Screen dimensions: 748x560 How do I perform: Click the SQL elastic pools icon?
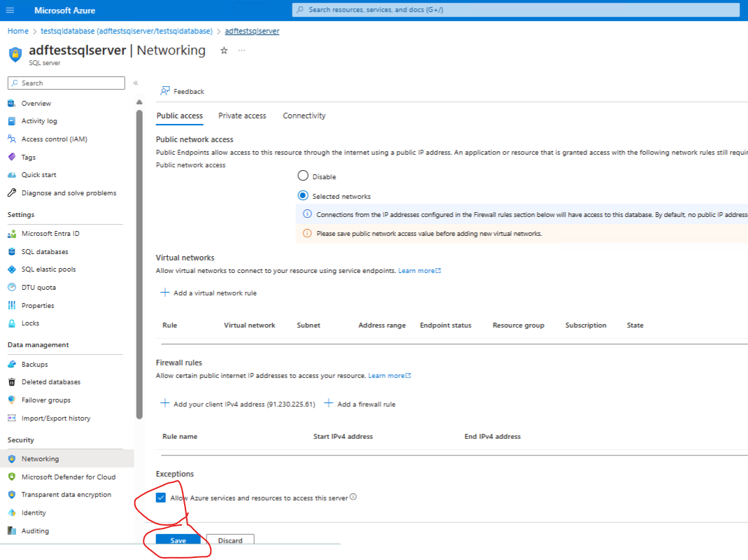coord(12,269)
